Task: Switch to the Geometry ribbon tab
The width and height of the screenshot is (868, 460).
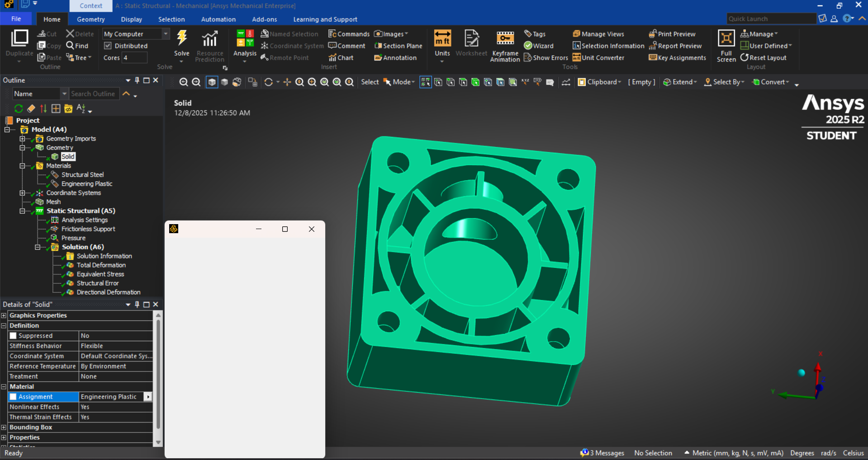Action: (x=90, y=19)
